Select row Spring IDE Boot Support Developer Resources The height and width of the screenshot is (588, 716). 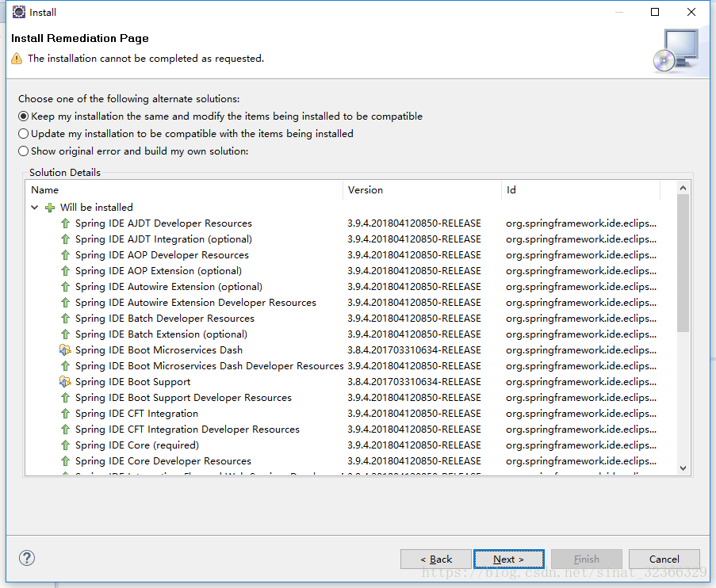click(350, 398)
